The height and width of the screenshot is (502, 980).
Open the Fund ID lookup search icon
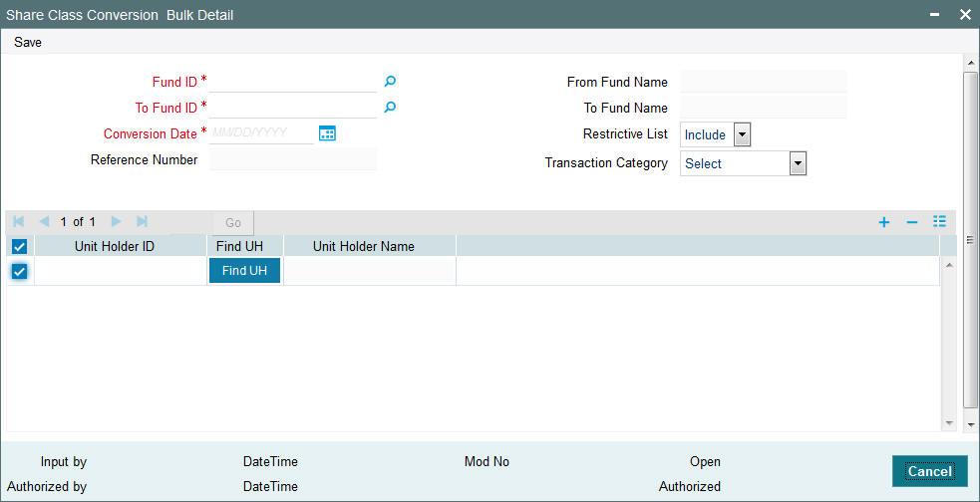[390, 81]
